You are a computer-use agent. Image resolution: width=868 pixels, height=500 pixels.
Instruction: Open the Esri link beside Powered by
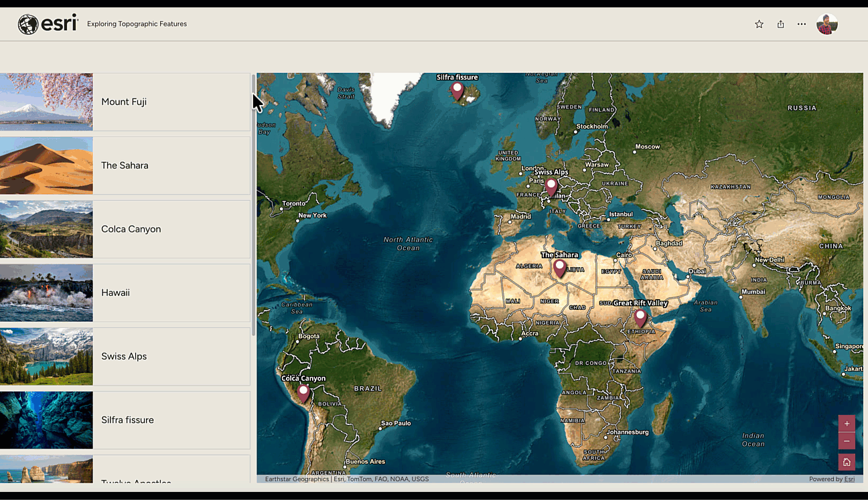point(849,479)
